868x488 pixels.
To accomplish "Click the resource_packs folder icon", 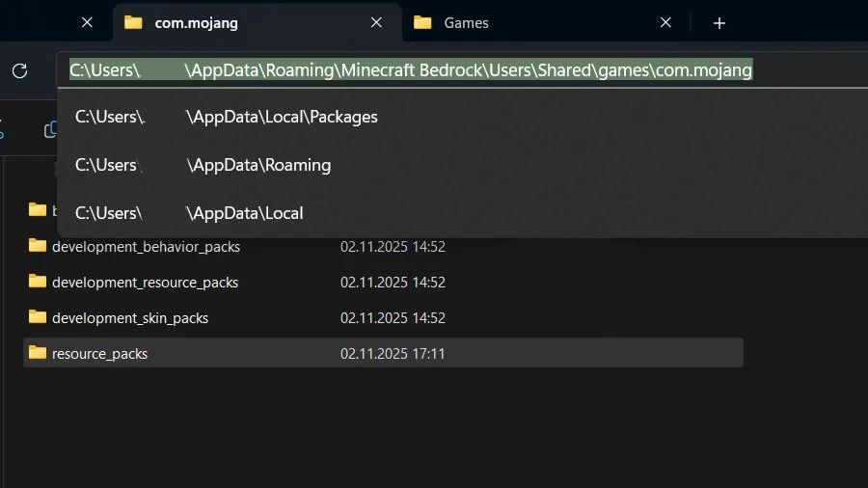I will tap(38, 353).
